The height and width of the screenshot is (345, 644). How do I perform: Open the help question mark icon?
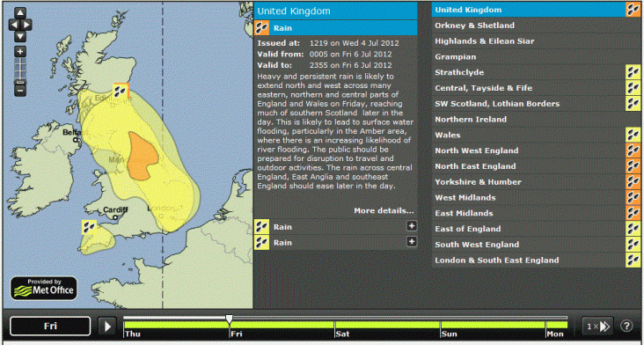point(626,327)
